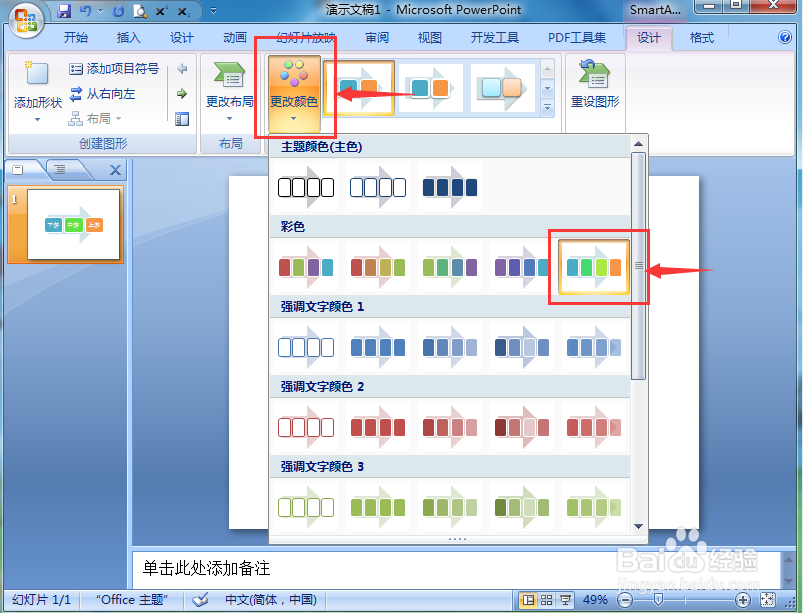Open the customize quick access toolbar arrow
The width and height of the screenshot is (803, 613).
pyautogui.click(x=214, y=11)
